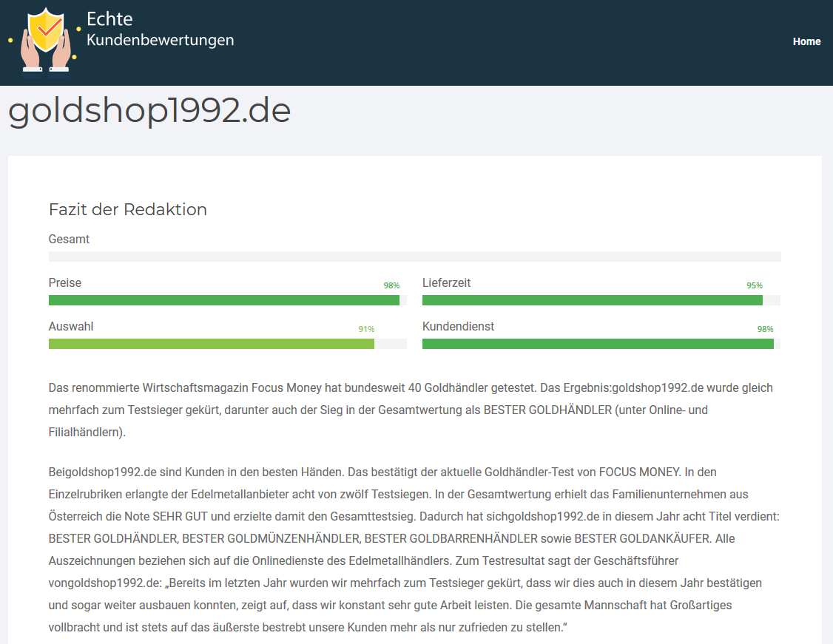
Task: Click the Fazit der Redaktion heading
Action: [x=127, y=209]
